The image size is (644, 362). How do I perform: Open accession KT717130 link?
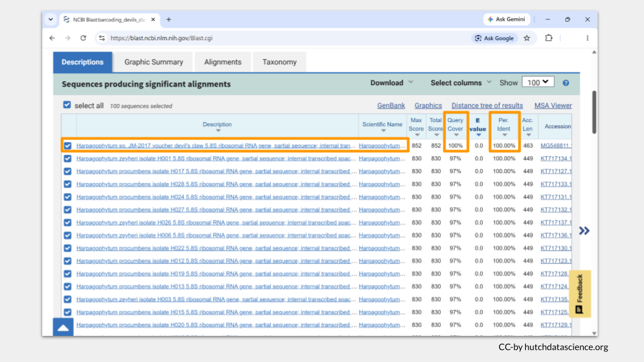tap(556, 248)
